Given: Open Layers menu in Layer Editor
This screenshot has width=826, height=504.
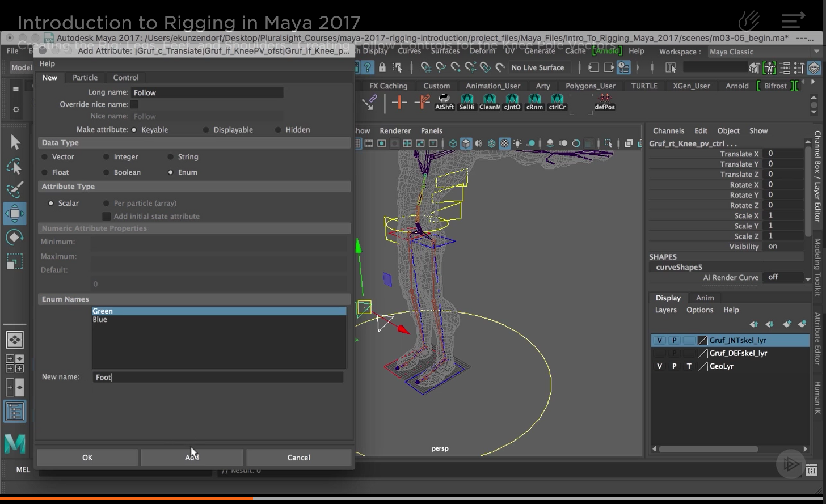Looking at the screenshot, I should click(x=665, y=310).
